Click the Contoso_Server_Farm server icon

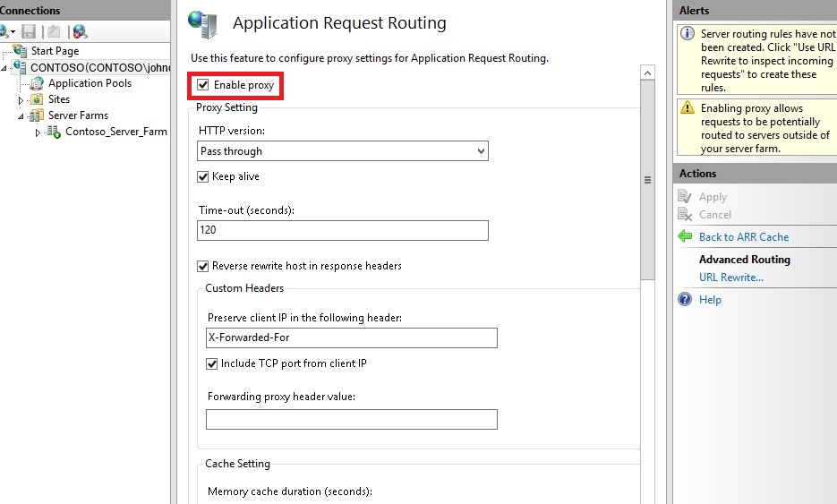[x=54, y=132]
